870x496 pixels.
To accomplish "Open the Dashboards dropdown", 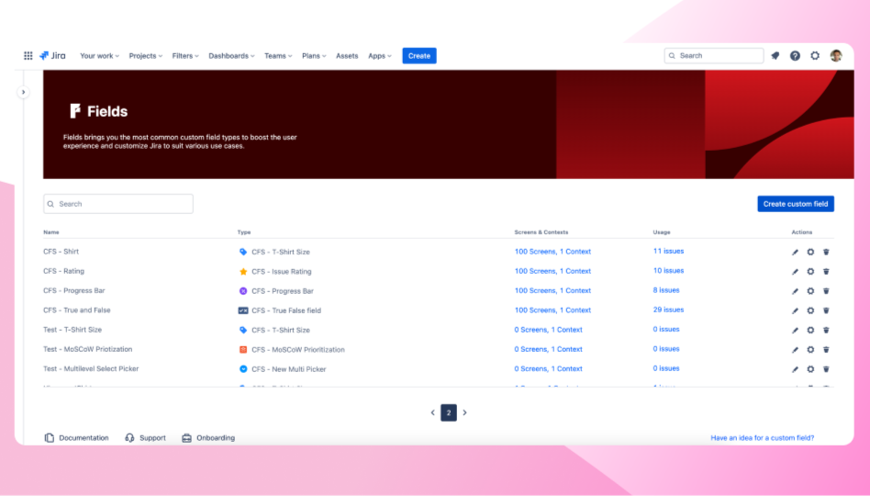I will coord(231,55).
